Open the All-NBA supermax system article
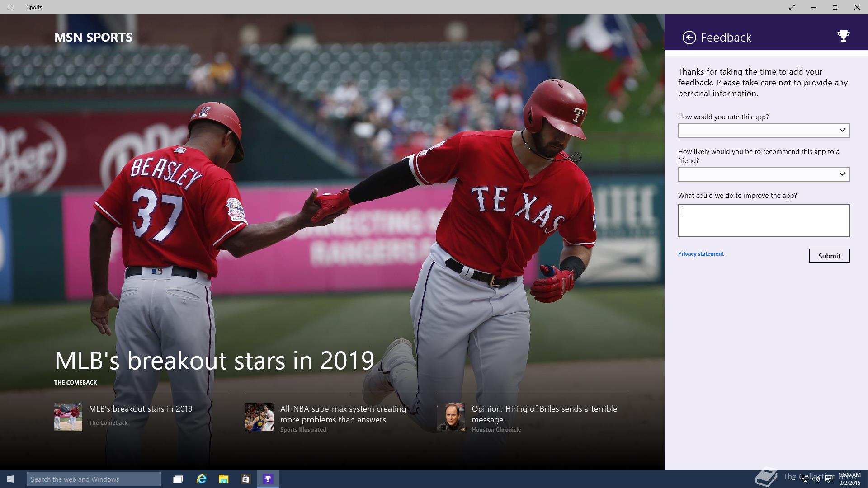 [343, 414]
